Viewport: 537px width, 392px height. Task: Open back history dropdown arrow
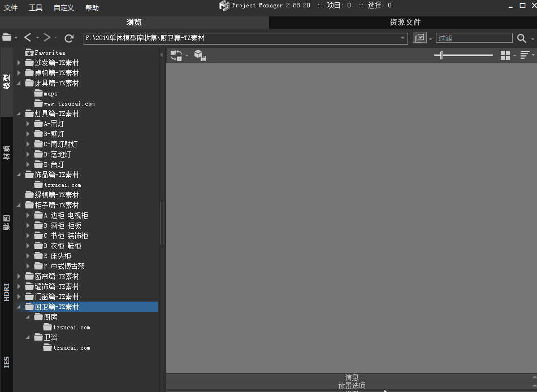(37, 38)
